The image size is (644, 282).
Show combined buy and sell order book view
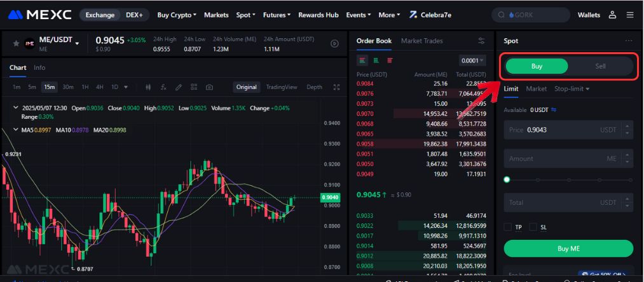pyautogui.click(x=362, y=60)
